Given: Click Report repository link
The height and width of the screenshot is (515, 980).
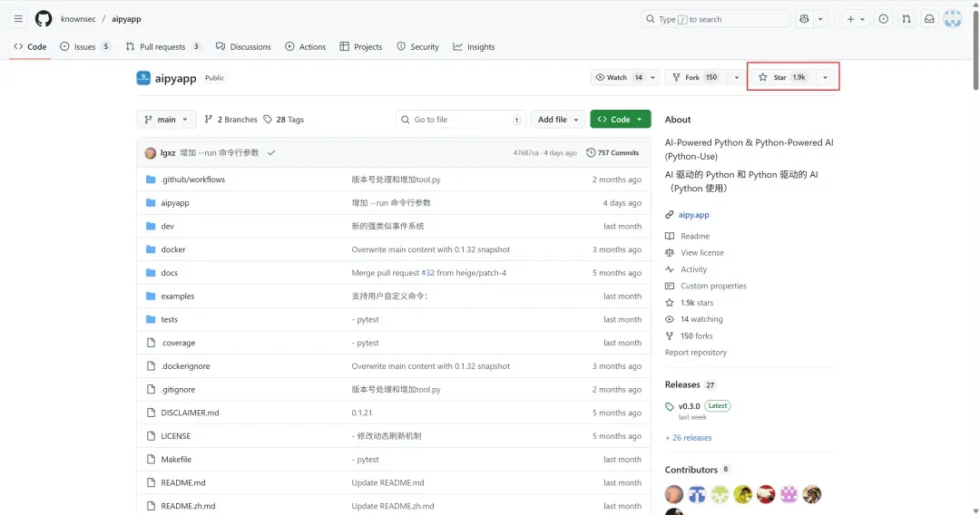Looking at the screenshot, I should click(696, 353).
